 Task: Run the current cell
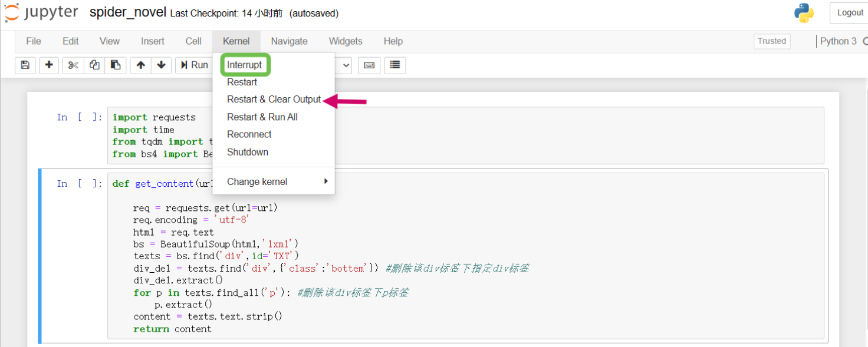point(194,65)
